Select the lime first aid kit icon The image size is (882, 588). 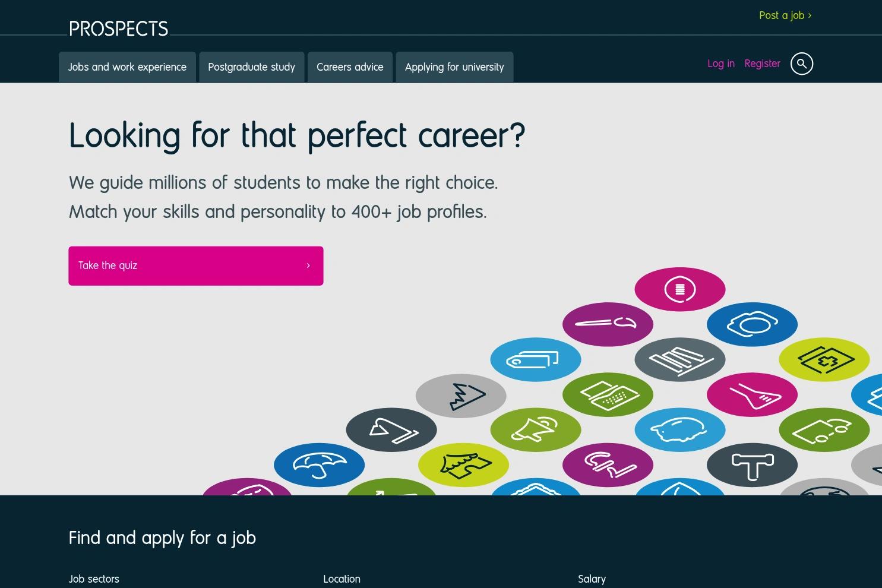(824, 359)
